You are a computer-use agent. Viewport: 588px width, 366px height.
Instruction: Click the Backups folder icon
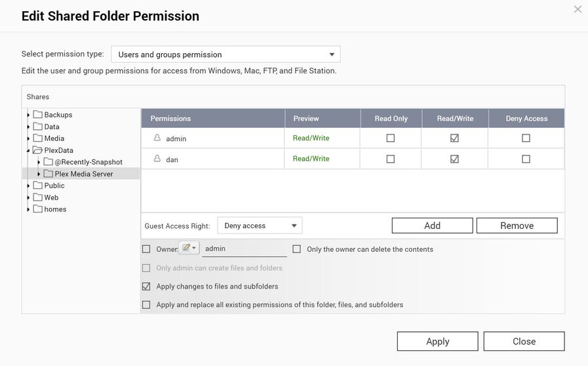tap(38, 115)
